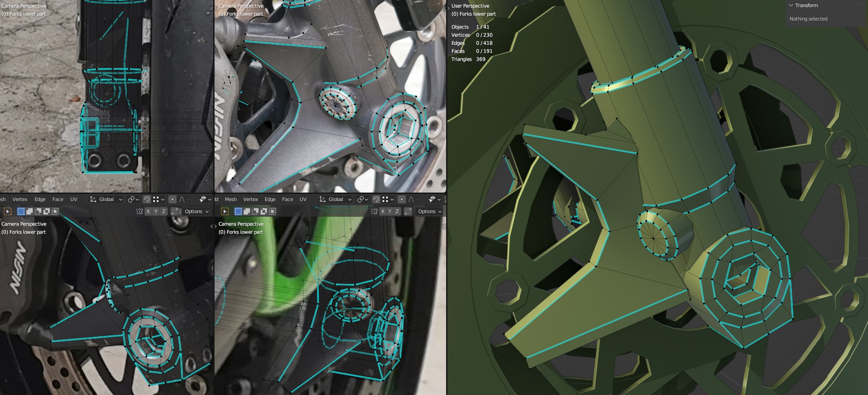The image size is (868, 395).
Task: Choose 'extend selection' mode icon in bottom-middle viewport
Action: 247,211
